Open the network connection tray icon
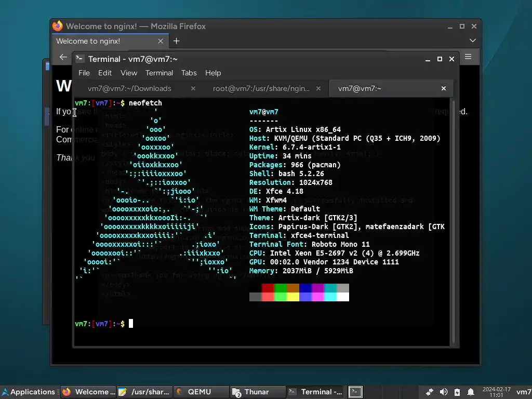Viewport: 532px width, 399px height. 430,392
